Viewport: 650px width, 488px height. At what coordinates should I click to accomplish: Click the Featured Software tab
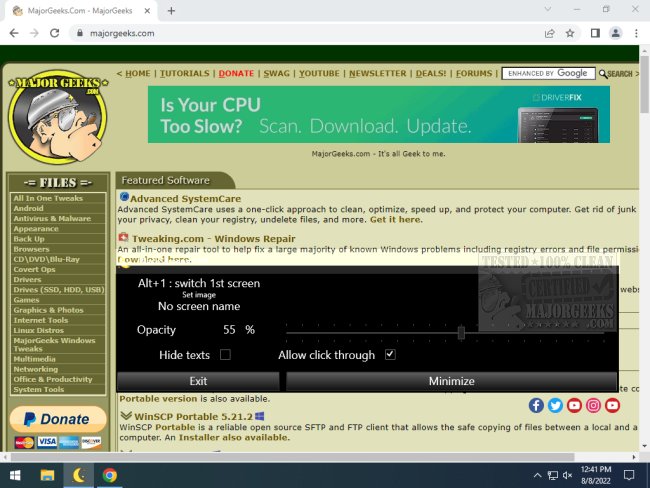coord(175,180)
